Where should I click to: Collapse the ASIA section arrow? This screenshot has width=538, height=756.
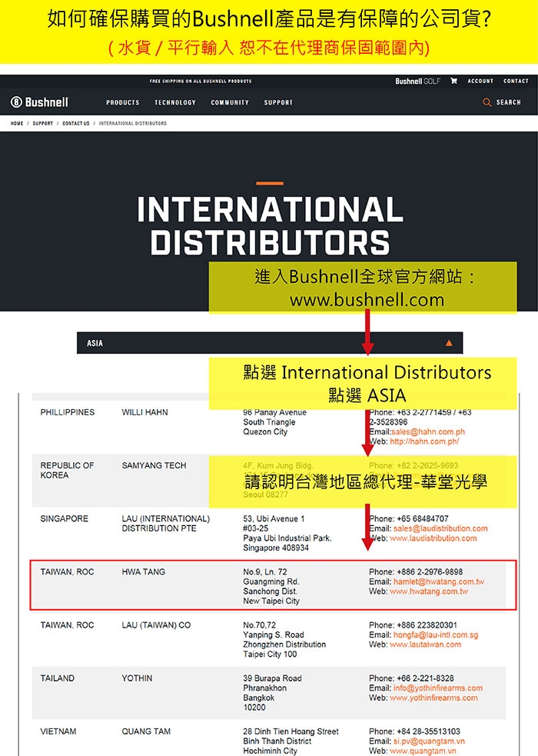pos(449,343)
